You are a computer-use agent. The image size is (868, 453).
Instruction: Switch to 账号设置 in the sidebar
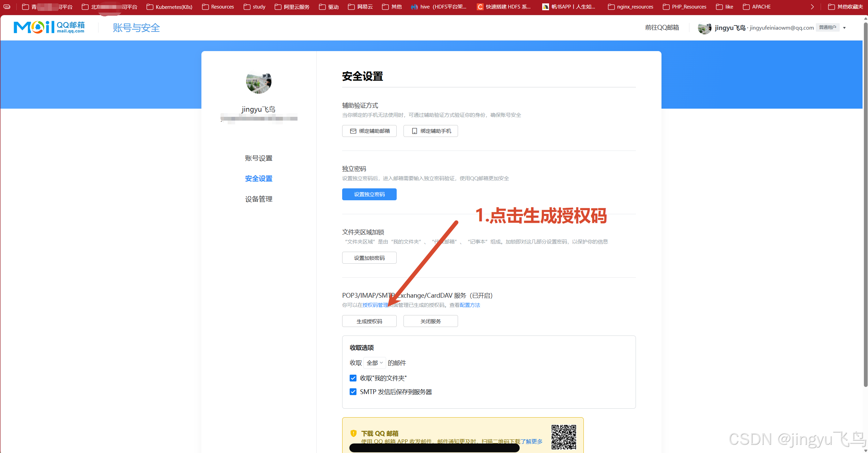pos(259,158)
